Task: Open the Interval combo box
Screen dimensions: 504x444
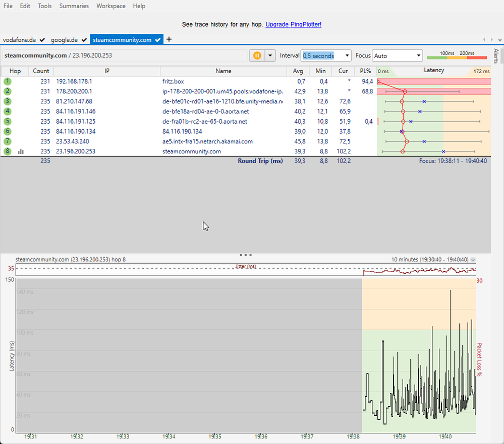Action: (326, 55)
